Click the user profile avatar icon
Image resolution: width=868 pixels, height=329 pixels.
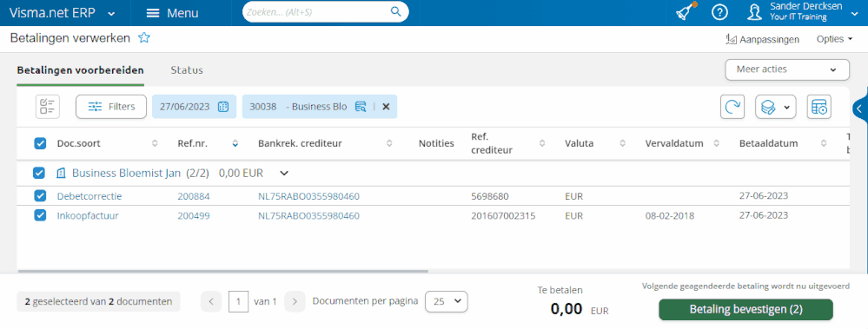754,12
